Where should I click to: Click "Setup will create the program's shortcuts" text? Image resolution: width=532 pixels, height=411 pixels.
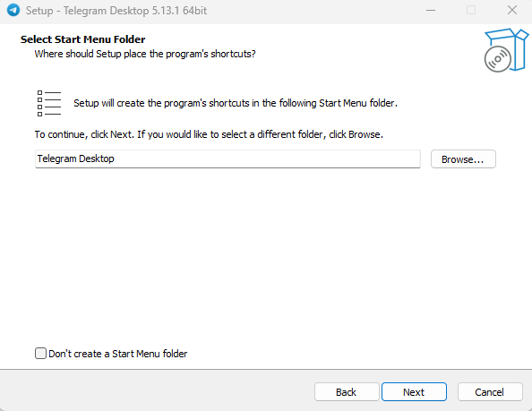[236, 103]
